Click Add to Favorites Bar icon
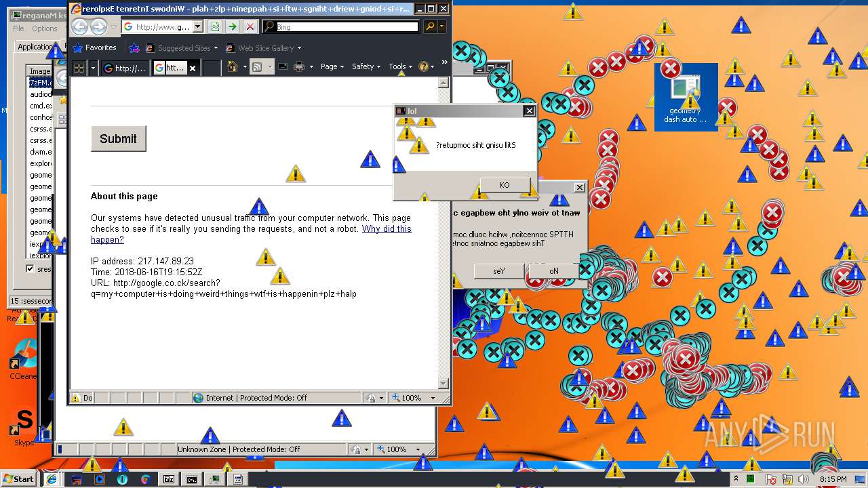The image size is (868, 488). click(134, 47)
